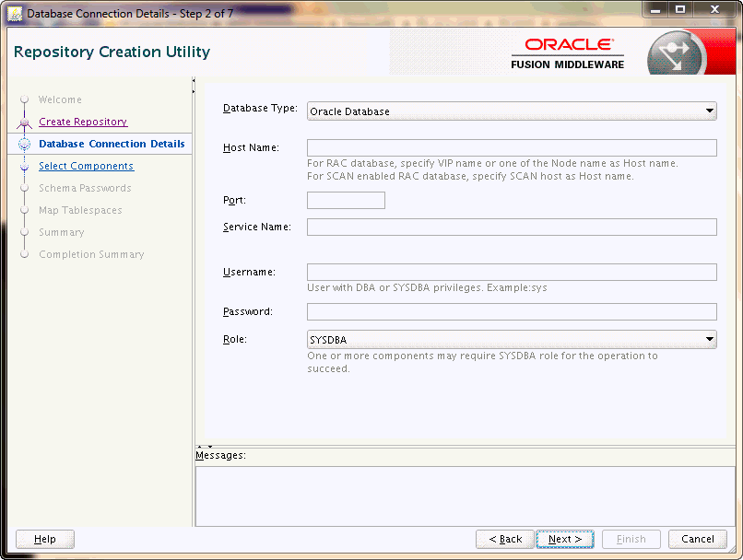
Task: Select Database Connection Details step
Action: (x=112, y=144)
